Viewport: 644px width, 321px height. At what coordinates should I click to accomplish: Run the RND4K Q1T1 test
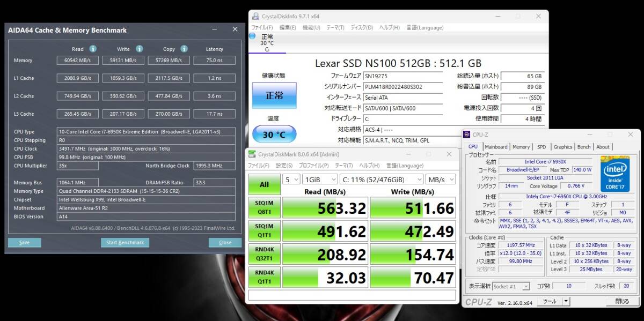click(264, 277)
